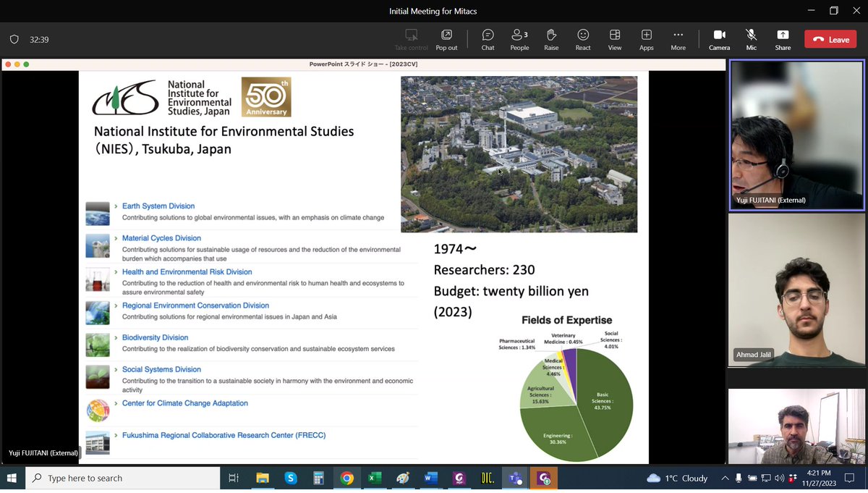Click the NIES tree logo

pyautogui.click(x=125, y=98)
